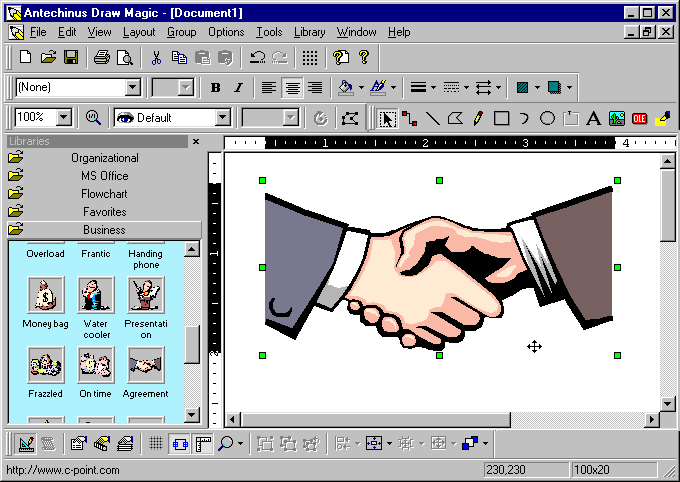
Task: Toggle Bold text formatting
Action: (215, 88)
